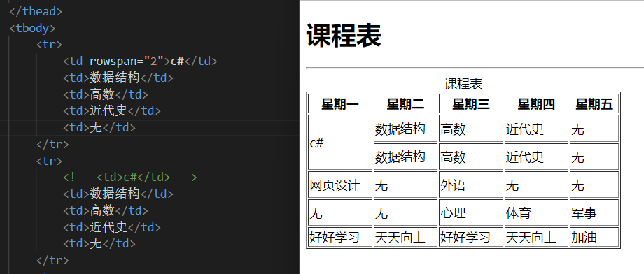Viewport: 644px width, 274px height.
Task: Click the 加油 table cell
Action: coord(594,237)
